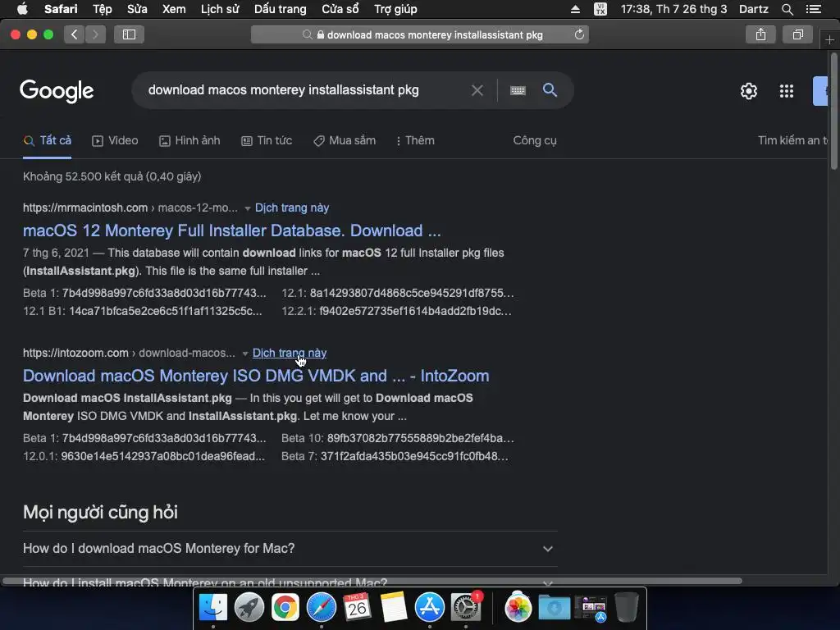Open the Apple menu

22,9
